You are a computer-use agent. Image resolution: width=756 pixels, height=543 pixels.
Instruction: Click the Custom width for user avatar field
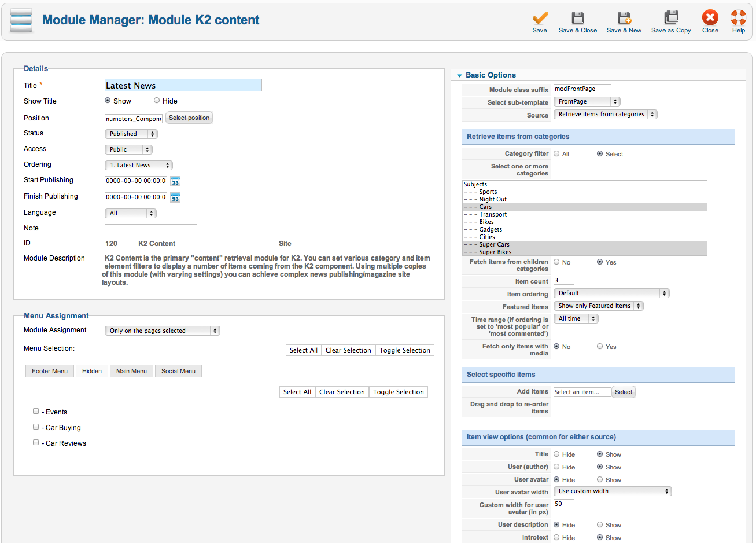pyautogui.click(x=564, y=504)
